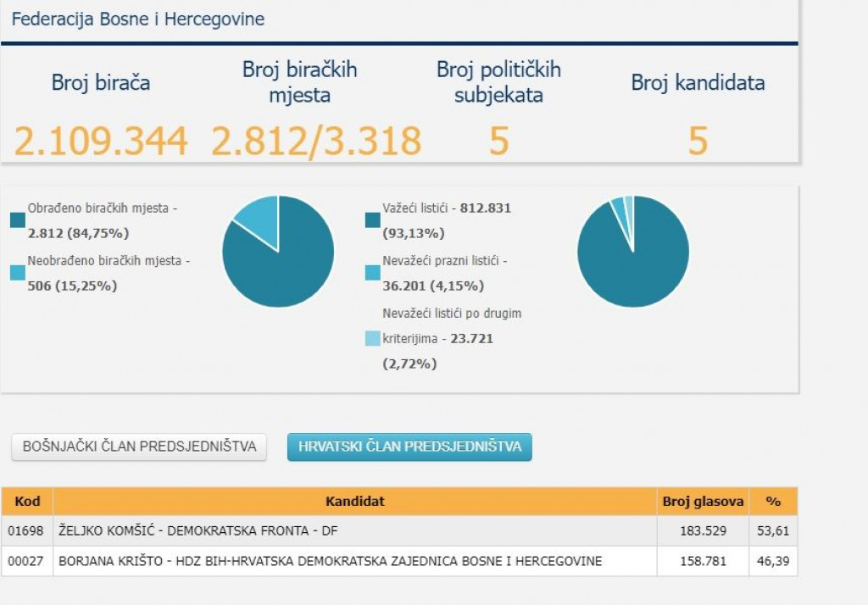
Task: Select the Hrvatski član predsjedništva tab
Action: [x=409, y=447]
